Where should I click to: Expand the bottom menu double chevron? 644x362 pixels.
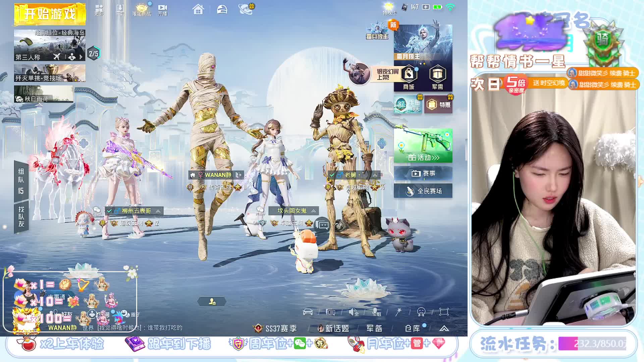pyautogui.click(x=444, y=328)
